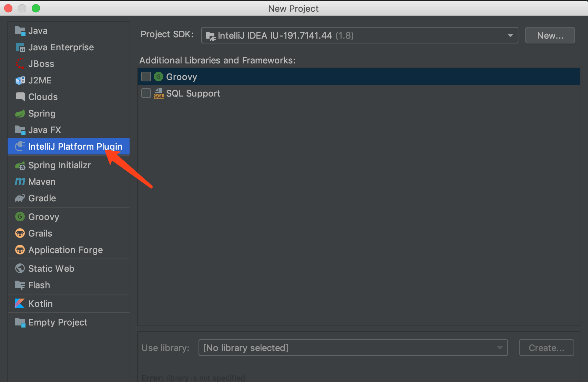
Task: Select Java Enterprise label in list
Action: coord(61,47)
